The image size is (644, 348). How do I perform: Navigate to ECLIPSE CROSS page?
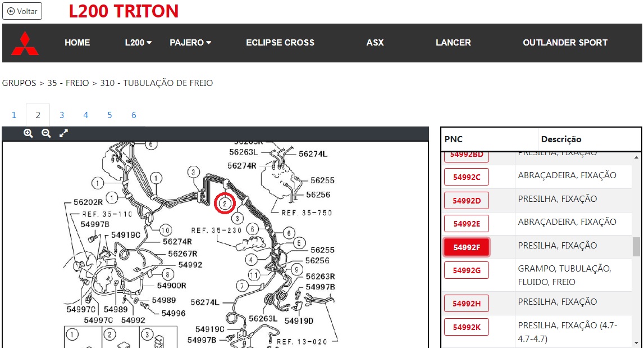(x=280, y=43)
